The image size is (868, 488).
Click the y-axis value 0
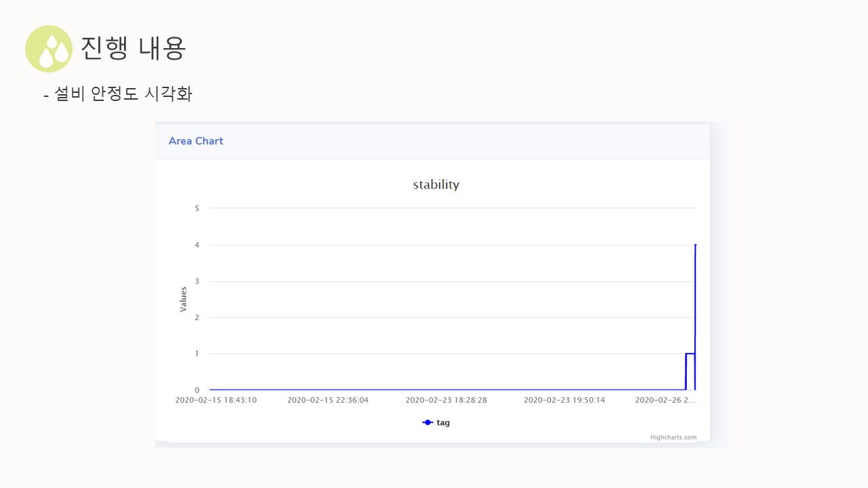point(197,390)
